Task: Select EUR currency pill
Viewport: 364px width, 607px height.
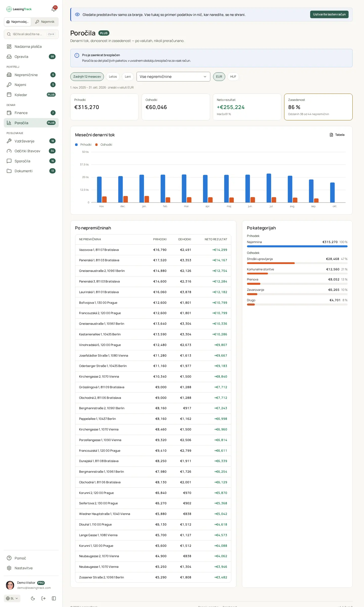Action: (x=219, y=77)
